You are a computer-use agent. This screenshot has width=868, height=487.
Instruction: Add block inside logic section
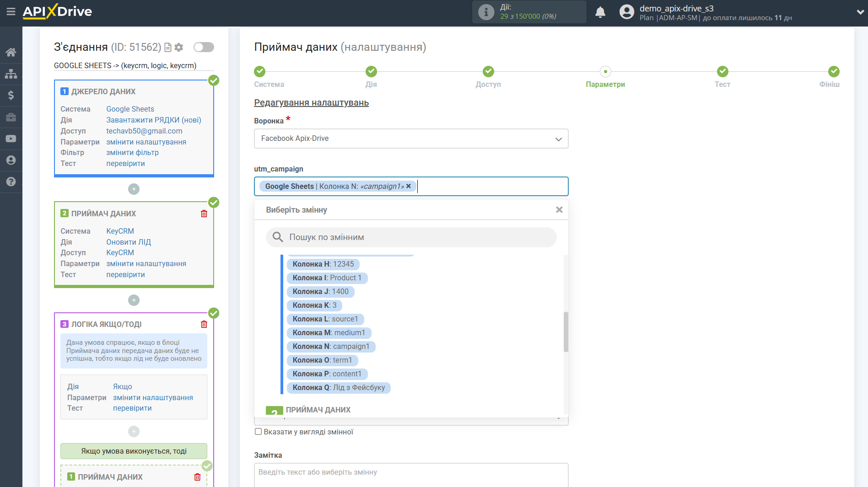click(134, 431)
